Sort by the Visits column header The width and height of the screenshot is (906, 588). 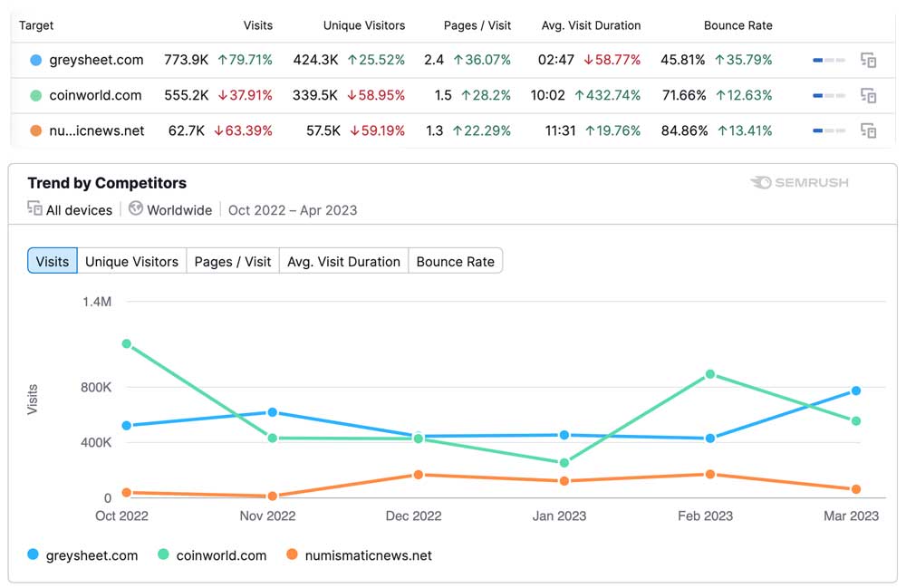click(x=257, y=25)
